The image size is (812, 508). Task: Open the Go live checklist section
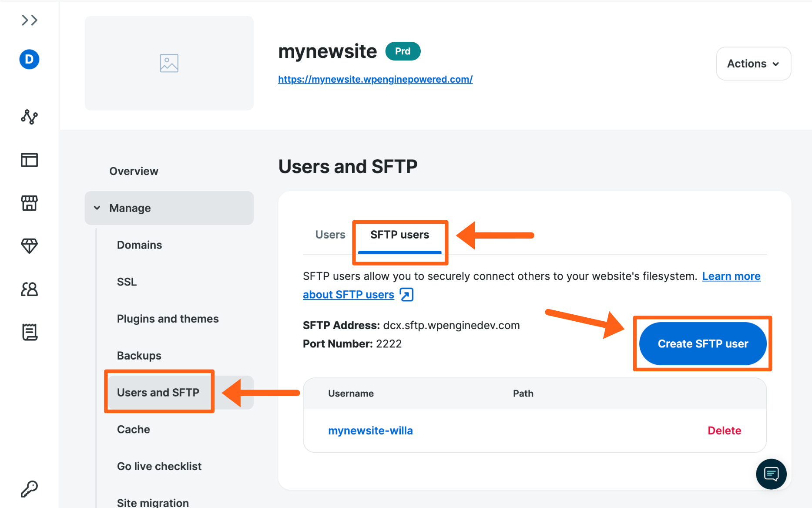[159, 466]
